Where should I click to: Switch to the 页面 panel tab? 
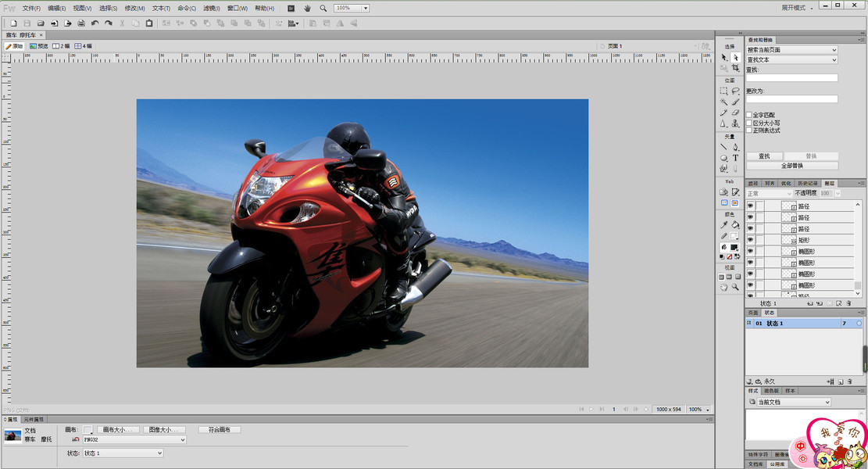pos(753,313)
